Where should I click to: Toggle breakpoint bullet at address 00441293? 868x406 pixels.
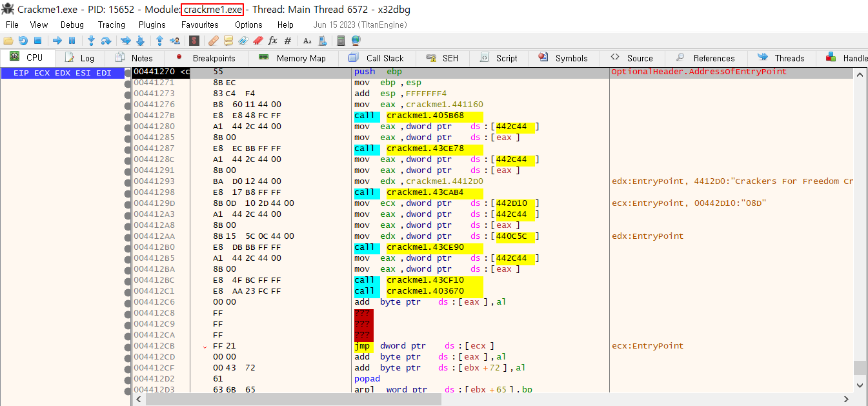point(128,181)
